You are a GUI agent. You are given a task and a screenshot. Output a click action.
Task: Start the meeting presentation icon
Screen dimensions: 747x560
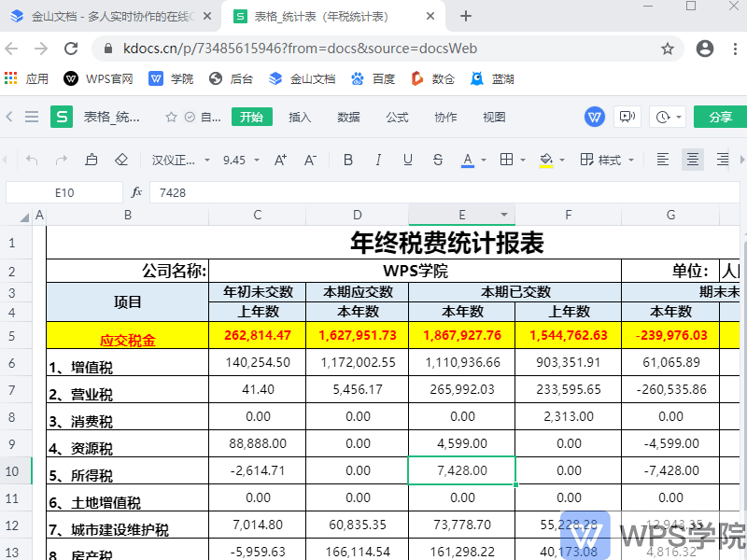click(x=627, y=118)
